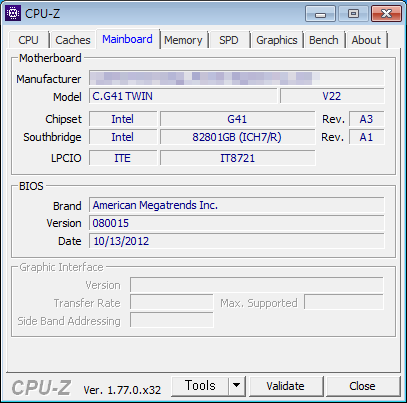
Task: Select the BIOS version 080015
Action: pyautogui.click(x=237, y=223)
